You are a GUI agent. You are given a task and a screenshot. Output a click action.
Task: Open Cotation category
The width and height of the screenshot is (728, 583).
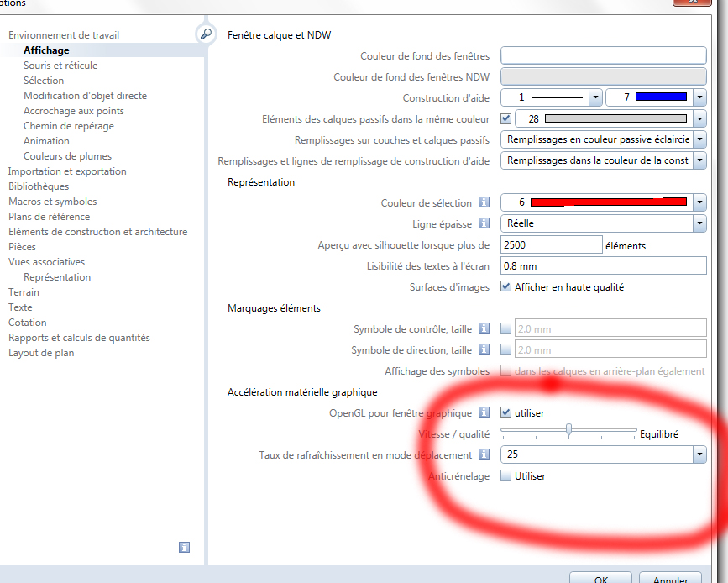pos(28,323)
